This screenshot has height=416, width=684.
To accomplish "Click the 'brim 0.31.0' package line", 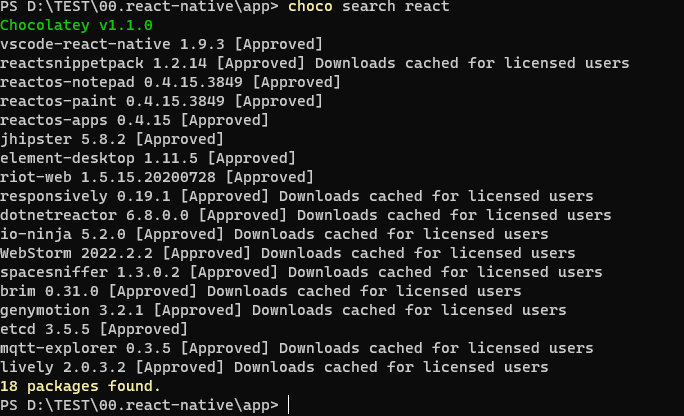I will 261,291.
